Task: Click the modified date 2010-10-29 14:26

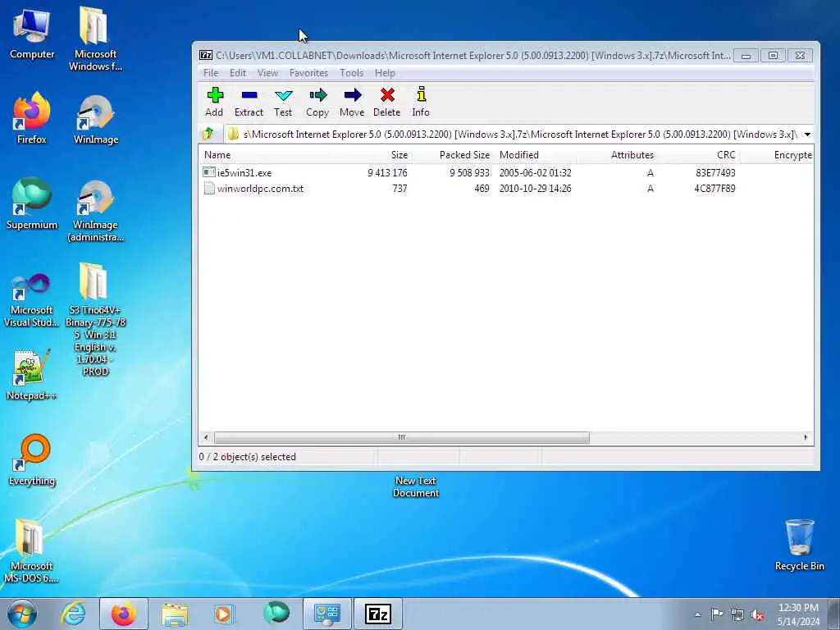Action: point(535,189)
